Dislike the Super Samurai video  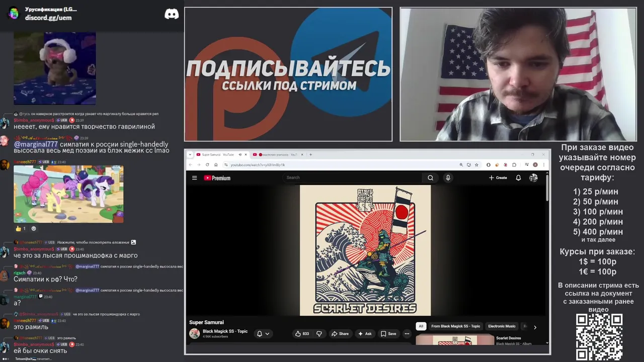coord(319,334)
